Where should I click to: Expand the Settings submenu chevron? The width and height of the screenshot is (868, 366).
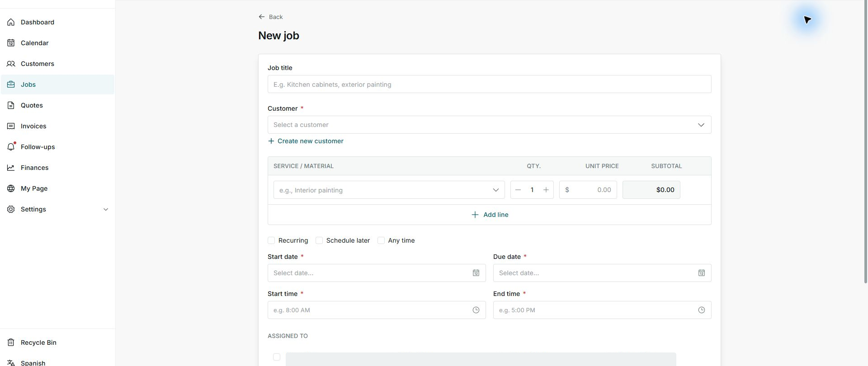click(x=106, y=209)
